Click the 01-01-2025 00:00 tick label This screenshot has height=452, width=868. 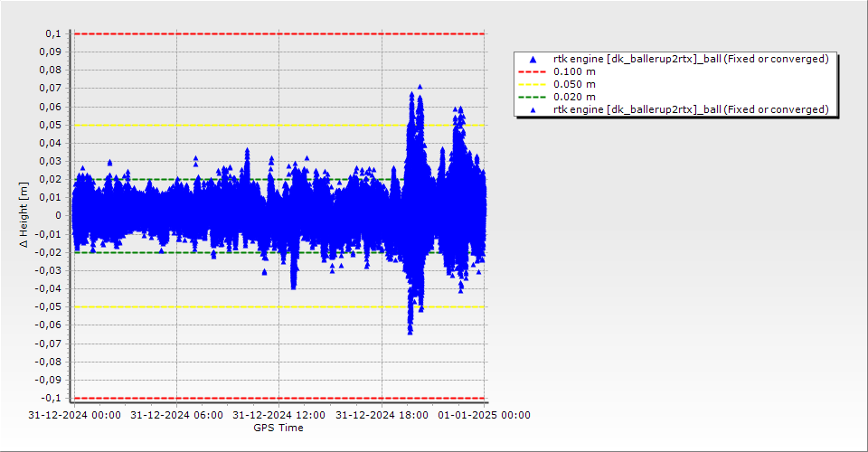(484, 416)
